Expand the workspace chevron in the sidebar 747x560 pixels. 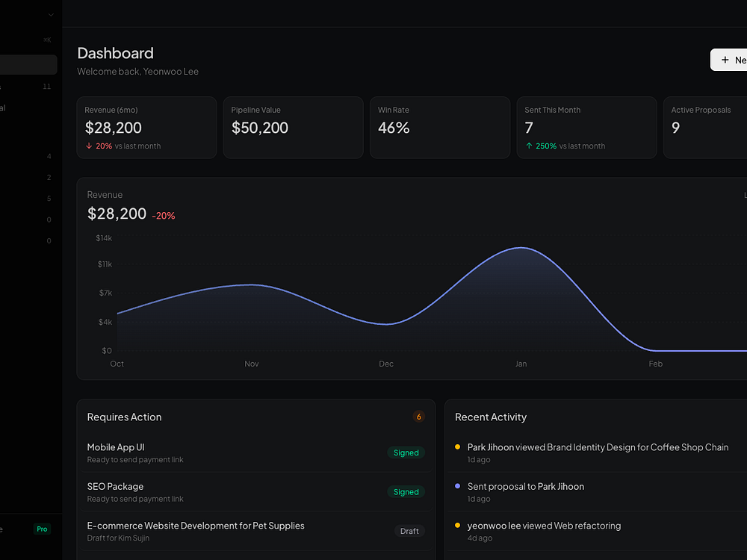click(x=51, y=14)
